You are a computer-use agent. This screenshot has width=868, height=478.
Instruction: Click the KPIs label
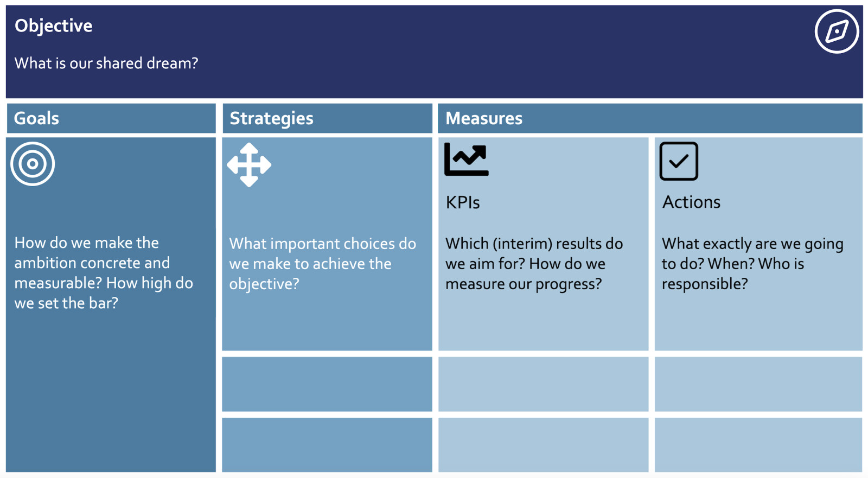click(463, 202)
